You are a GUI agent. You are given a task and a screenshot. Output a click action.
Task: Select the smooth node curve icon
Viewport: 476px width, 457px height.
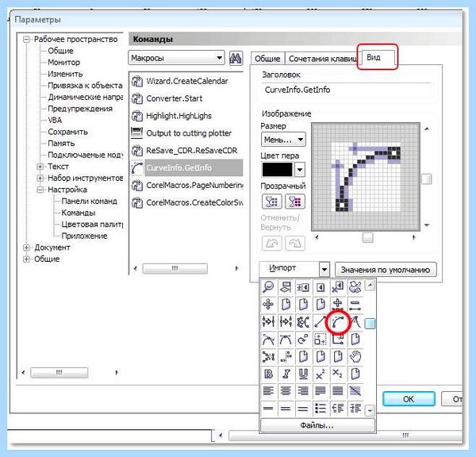click(268, 340)
